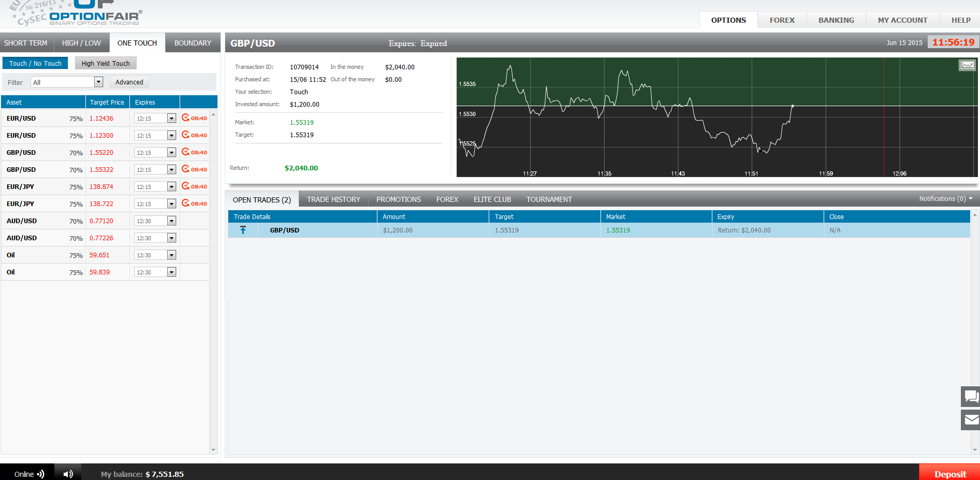The width and height of the screenshot is (980, 480).
Task: Open the Banking menu
Action: click(x=836, y=20)
